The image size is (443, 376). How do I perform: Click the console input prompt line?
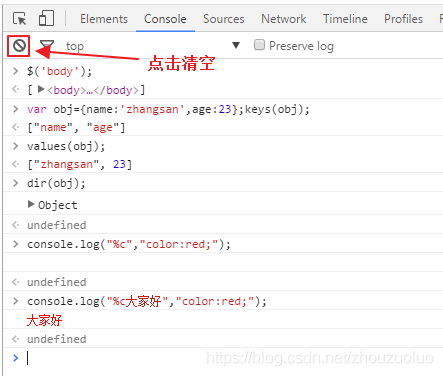[x=223, y=358]
